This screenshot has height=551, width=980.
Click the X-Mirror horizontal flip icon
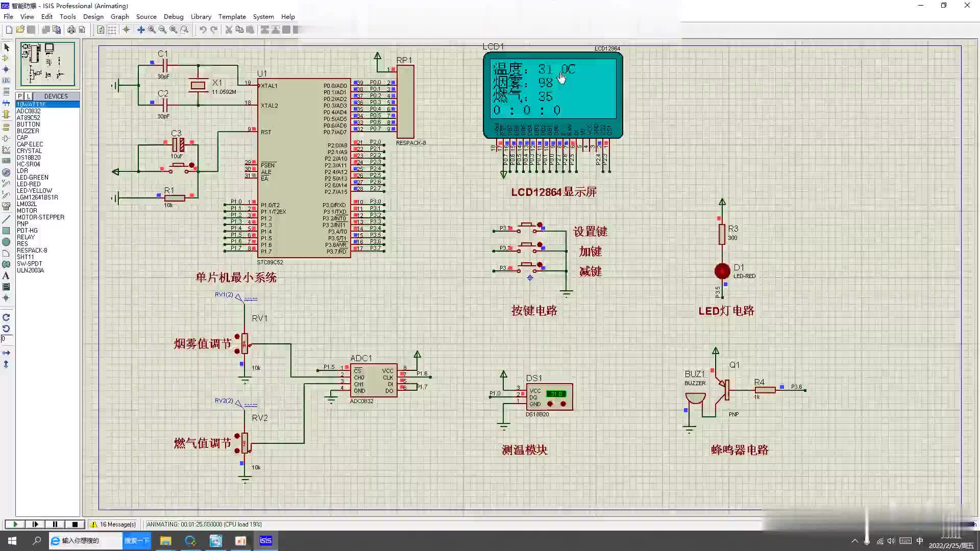[7, 353]
